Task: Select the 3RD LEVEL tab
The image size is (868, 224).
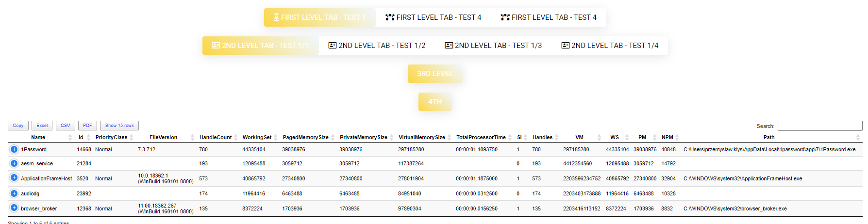Action: (x=434, y=74)
